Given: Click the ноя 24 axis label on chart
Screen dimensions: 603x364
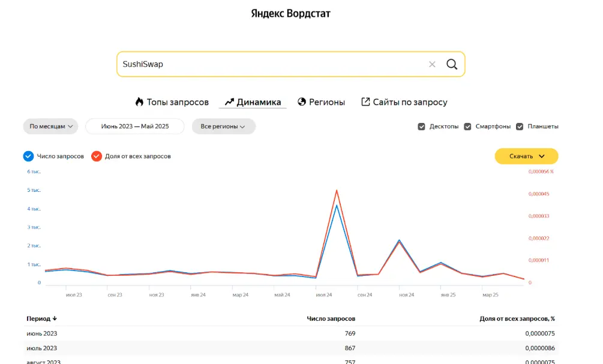Looking at the screenshot, I should (406, 295).
